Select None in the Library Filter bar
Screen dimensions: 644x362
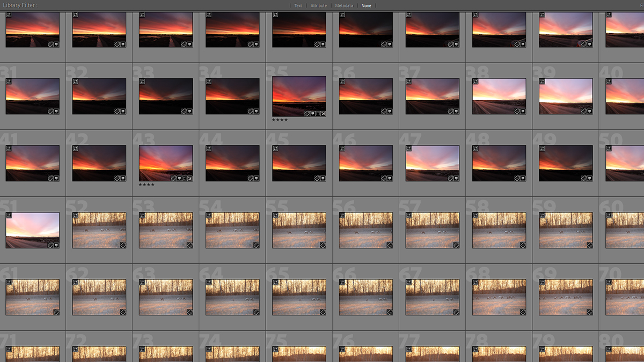point(366,6)
